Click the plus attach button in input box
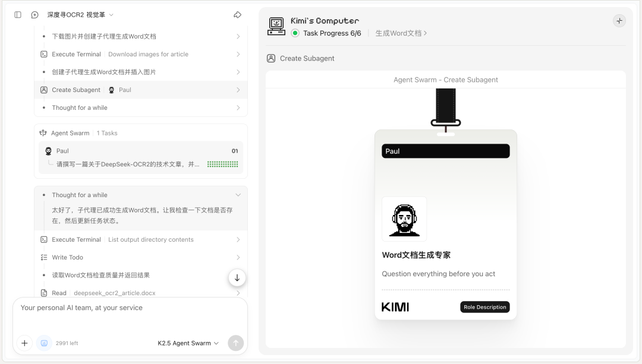642x364 pixels. (x=24, y=343)
